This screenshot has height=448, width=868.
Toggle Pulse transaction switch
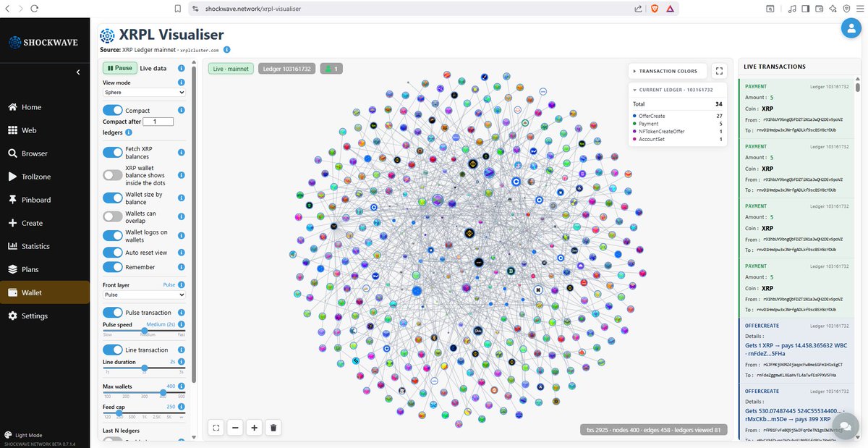coord(113,313)
